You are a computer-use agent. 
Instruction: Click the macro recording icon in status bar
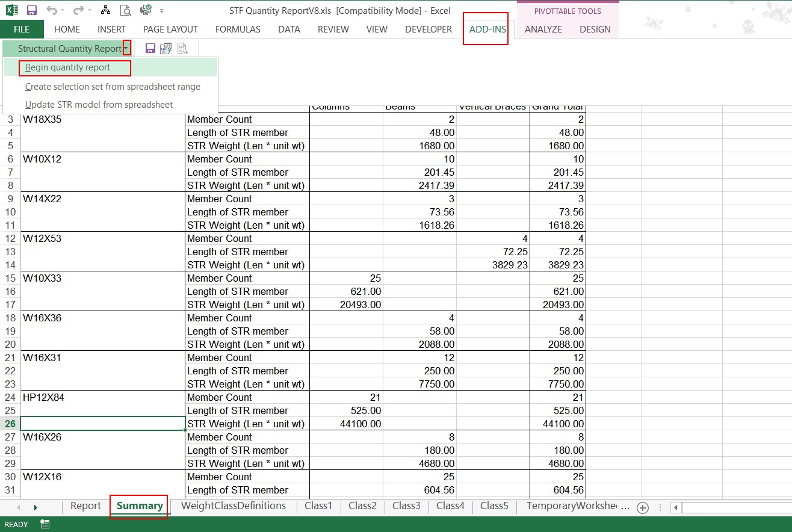pos(45,524)
